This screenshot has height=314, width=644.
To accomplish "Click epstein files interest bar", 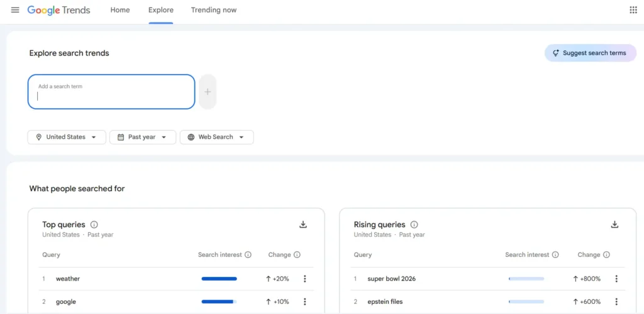I will coord(526,301).
